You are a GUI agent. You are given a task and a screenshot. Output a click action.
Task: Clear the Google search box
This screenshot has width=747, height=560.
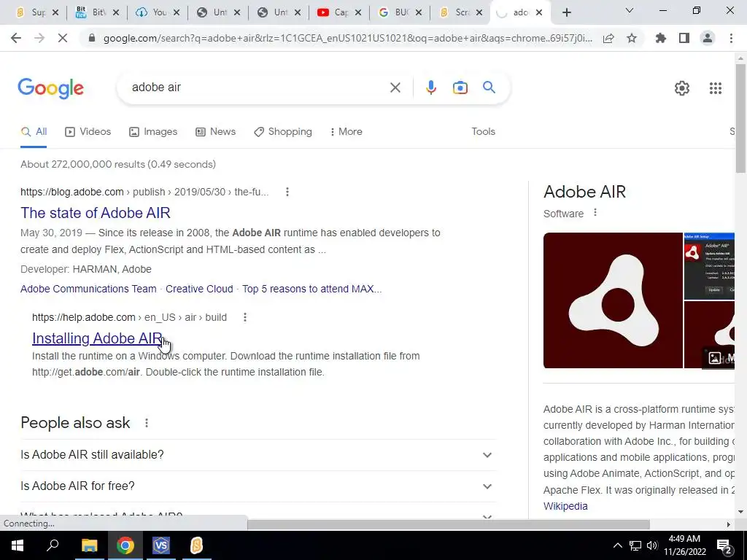tap(395, 87)
